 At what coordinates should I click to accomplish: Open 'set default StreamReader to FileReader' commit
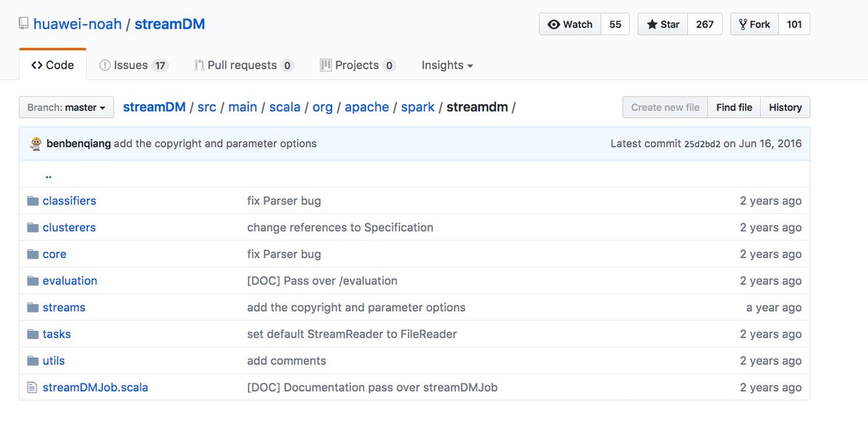[x=352, y=335]
